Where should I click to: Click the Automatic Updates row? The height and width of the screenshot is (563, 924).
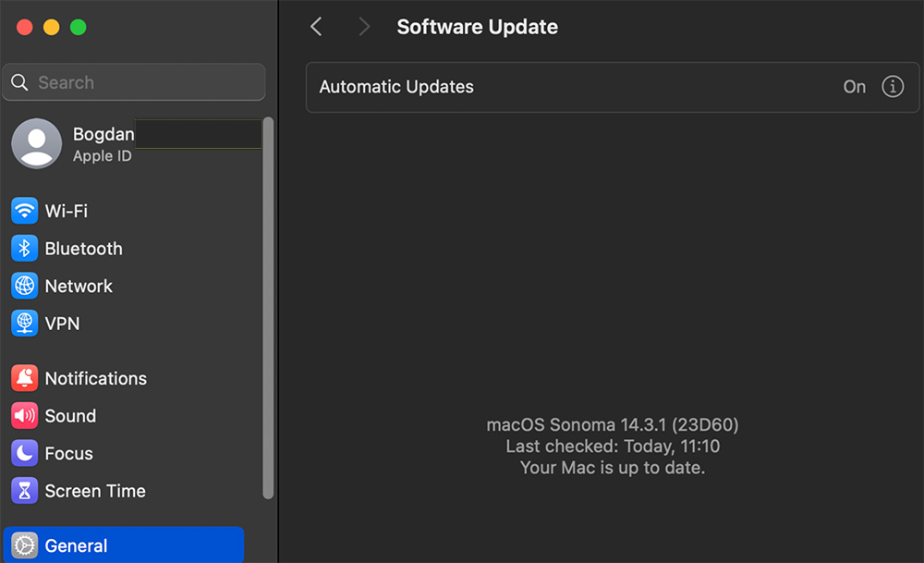613,87
